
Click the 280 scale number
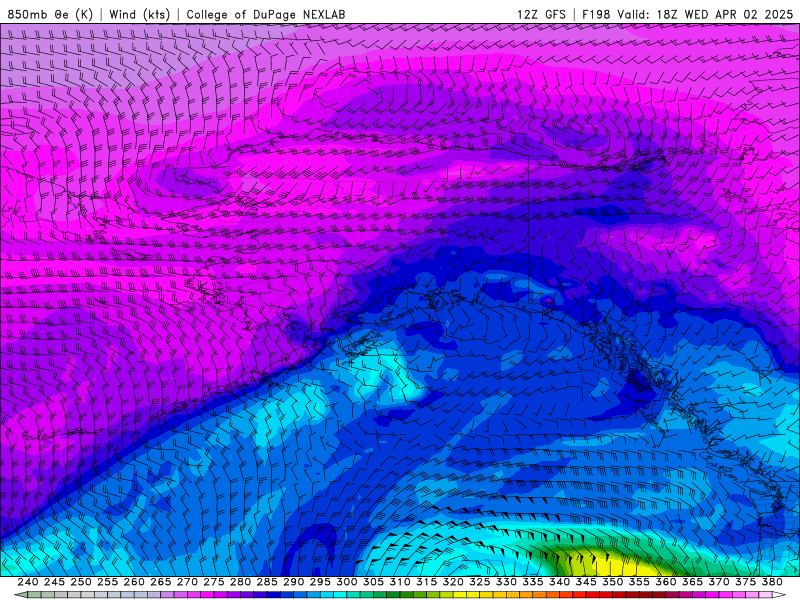click(240, 582)
